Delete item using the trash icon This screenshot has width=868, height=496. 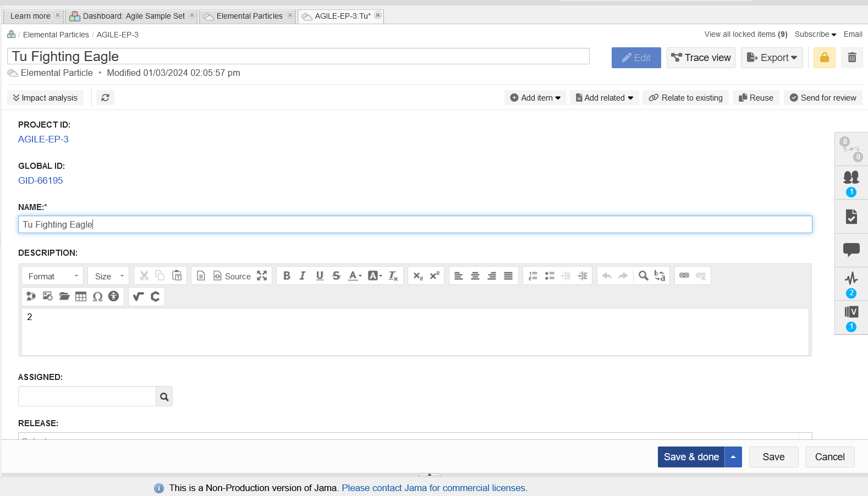click(851, 58)
